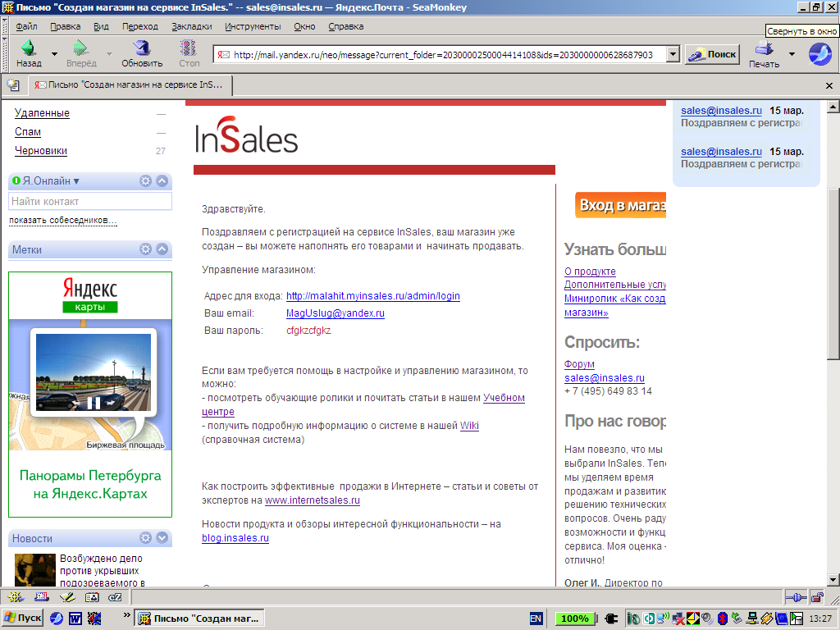Image resolution: width=840 pixels, height=630 pixels.
Task: Open the Спам folder
Action: pos(28,132)
